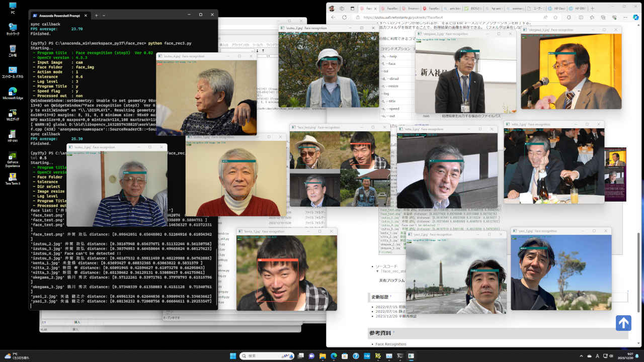Open File Explorer from the taskbar

point(323,356)
